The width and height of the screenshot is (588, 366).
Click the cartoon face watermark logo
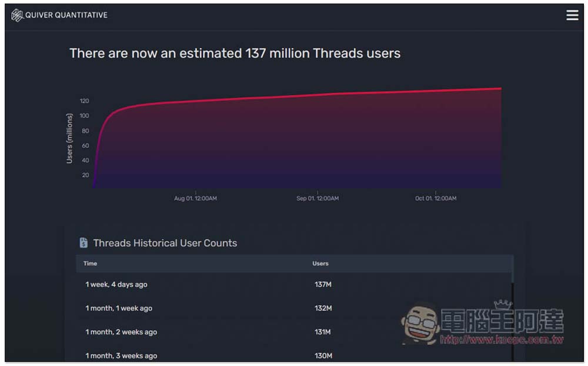(x=420, y=324)
